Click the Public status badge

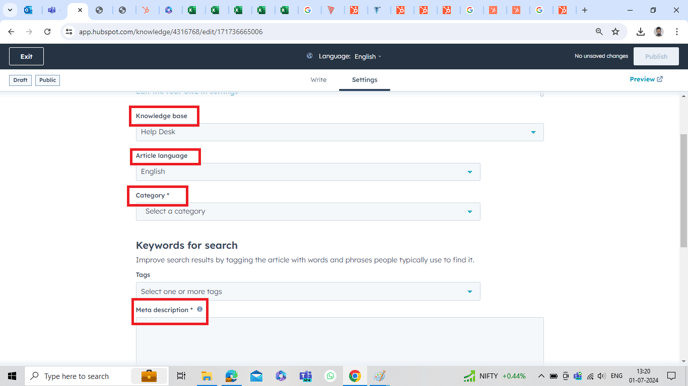(47, 80)
